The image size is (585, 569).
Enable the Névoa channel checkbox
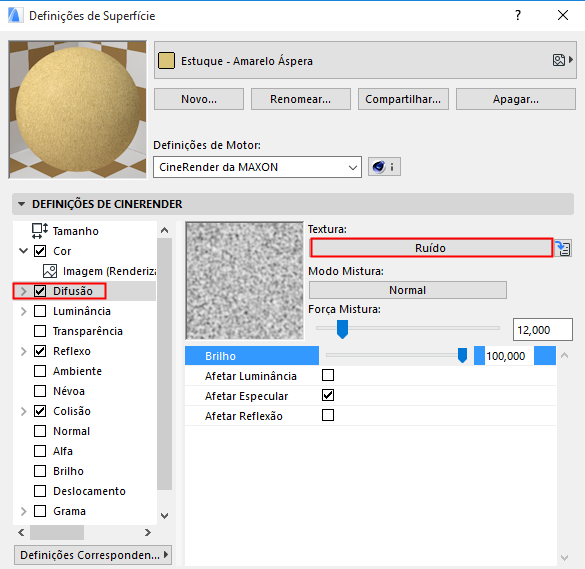40,391
